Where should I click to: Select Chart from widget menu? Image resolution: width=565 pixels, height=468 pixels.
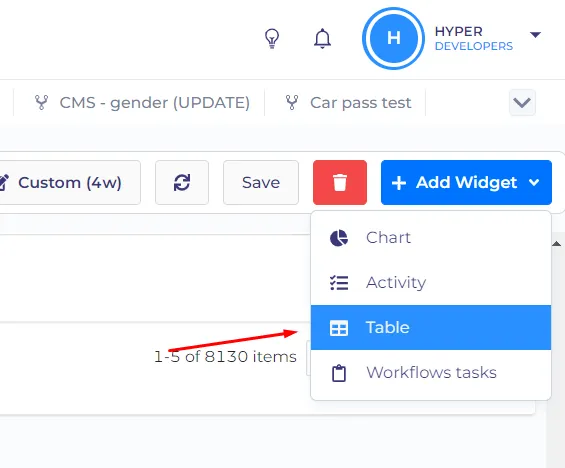pos(431,238)
